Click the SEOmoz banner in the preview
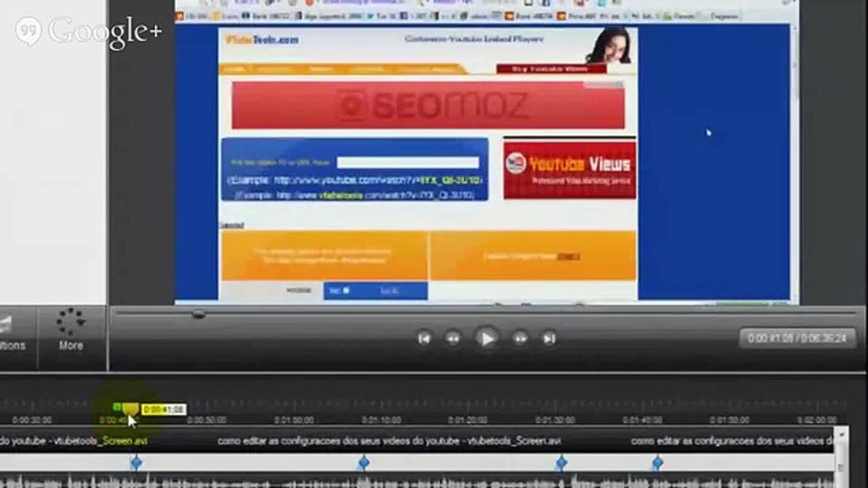Screen dimensions: 868x488 click(x=428, y=105)
